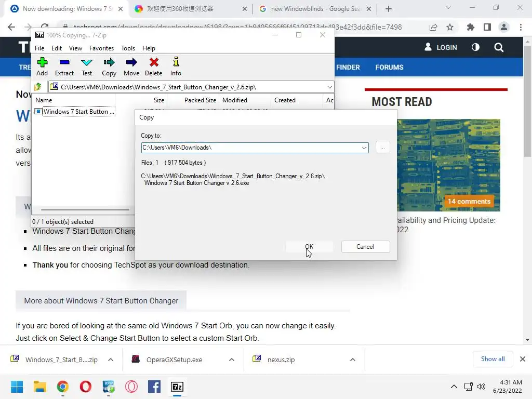Go up one folder level in 7-Zip
532x399 pixels.
point(37,87)
